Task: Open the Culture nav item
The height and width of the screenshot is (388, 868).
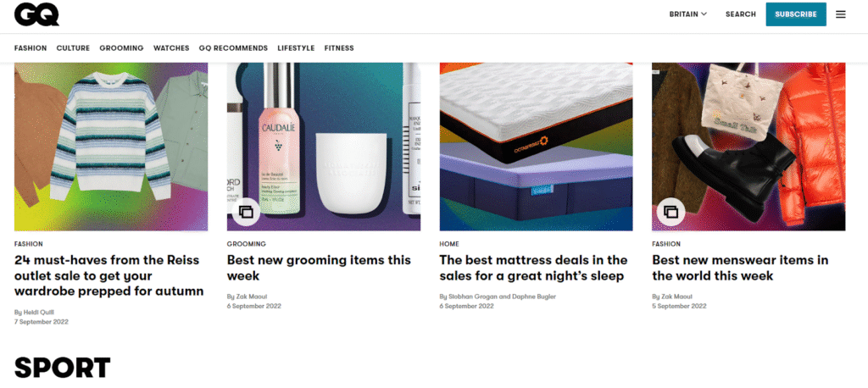Action: coord(73,48)
